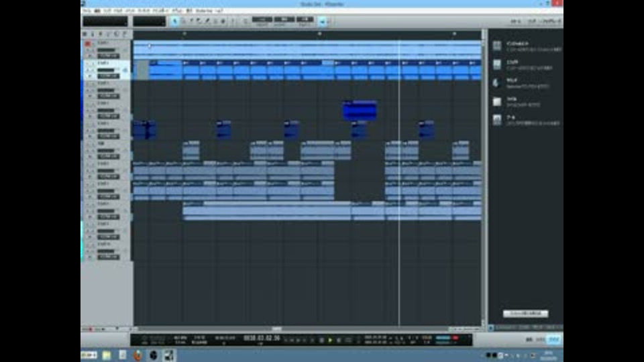The height and width of the screenshot is (362, 644).
Task: Open the left control-link parameter display
Action: 105,21
